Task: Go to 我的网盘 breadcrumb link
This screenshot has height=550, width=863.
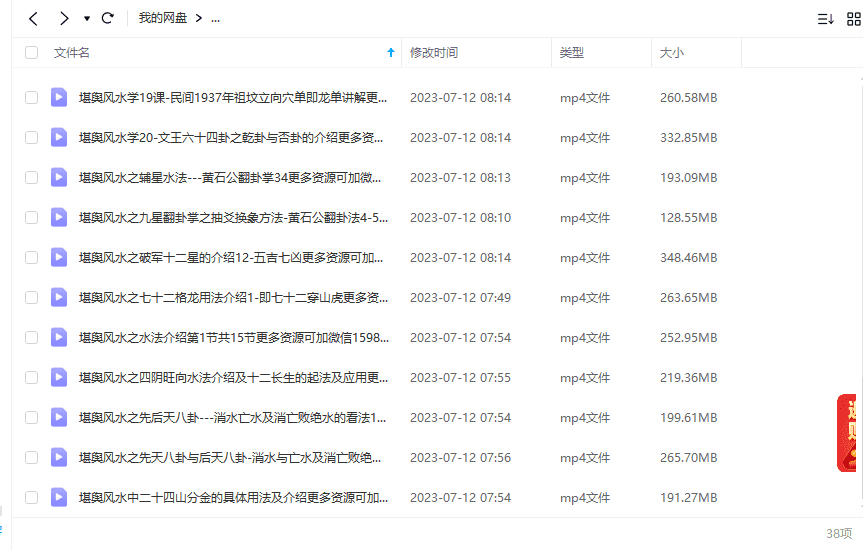Action: click(x=162, y=19)
